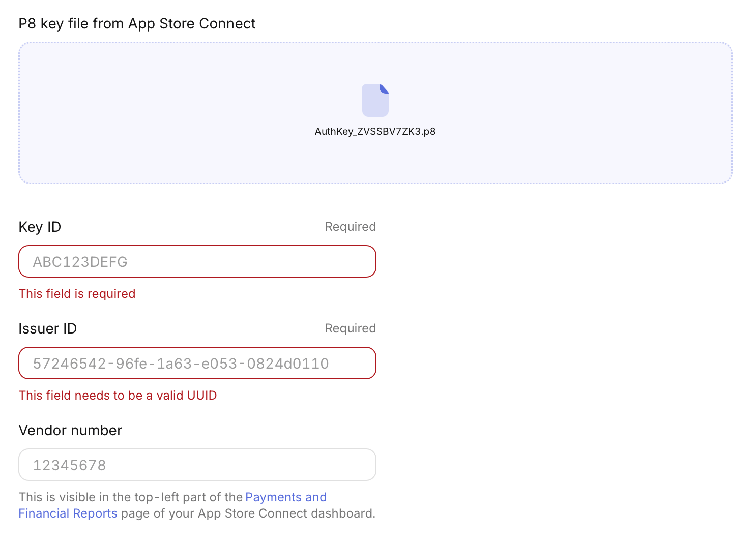
Task: Click the Vendor number input field
Action: coord(197,464)
